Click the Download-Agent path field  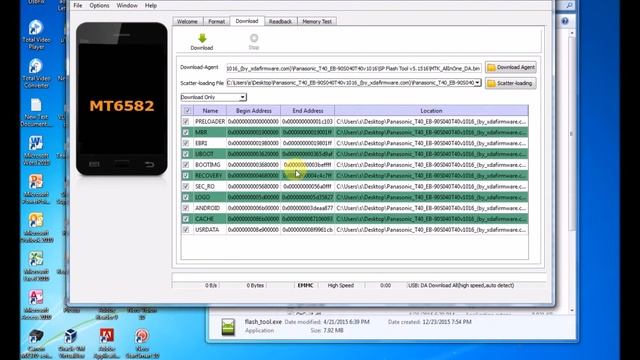click(x=353, y=68)
